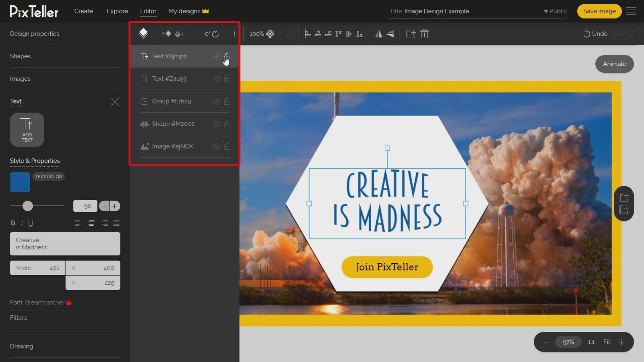Image resolution: width=644 pixels, height=362 pixels.
Task: Delete selected element with trash icon
Action: (x=424, y=34)
